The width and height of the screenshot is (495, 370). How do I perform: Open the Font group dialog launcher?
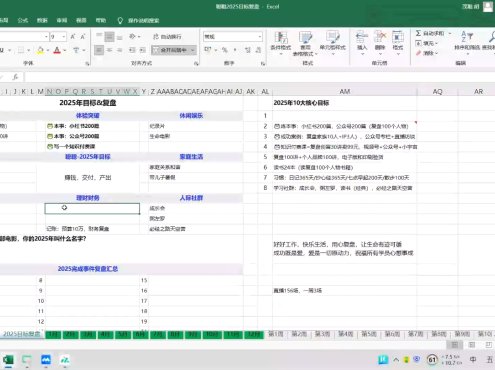tap(87, 63)
